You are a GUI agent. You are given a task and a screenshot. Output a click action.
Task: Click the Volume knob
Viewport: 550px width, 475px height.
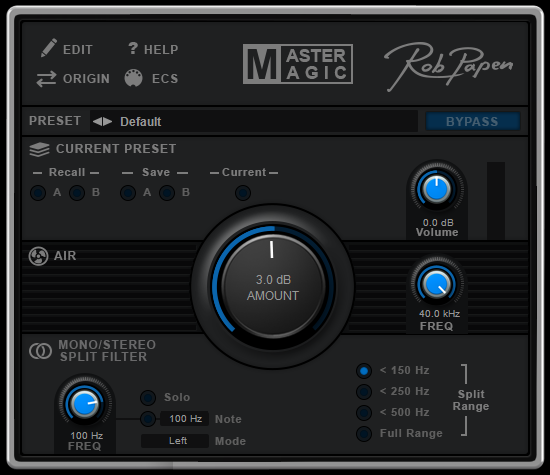point(437,189)
